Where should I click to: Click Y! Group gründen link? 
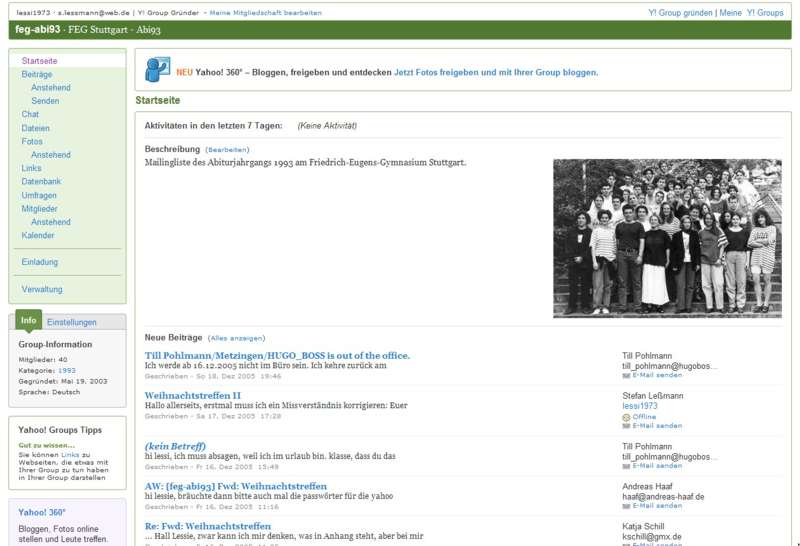[x=680, y=13]
